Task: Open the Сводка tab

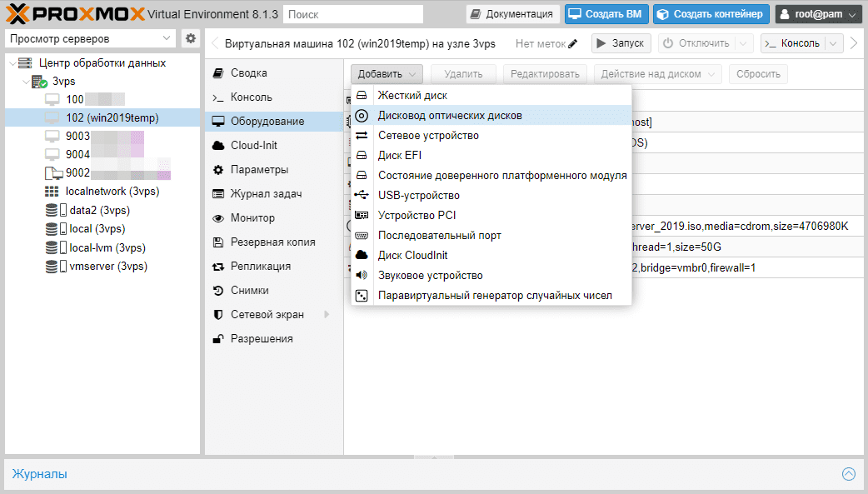Action: point(275,73)
